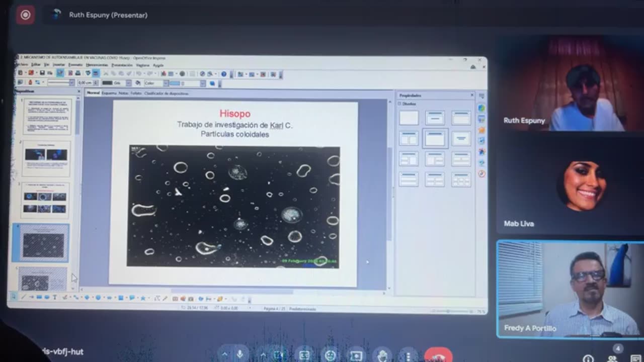Expand microphone audio settings arrow
Image resolution: width=644 pixels, height=362 pixels.
coord(224,355)
